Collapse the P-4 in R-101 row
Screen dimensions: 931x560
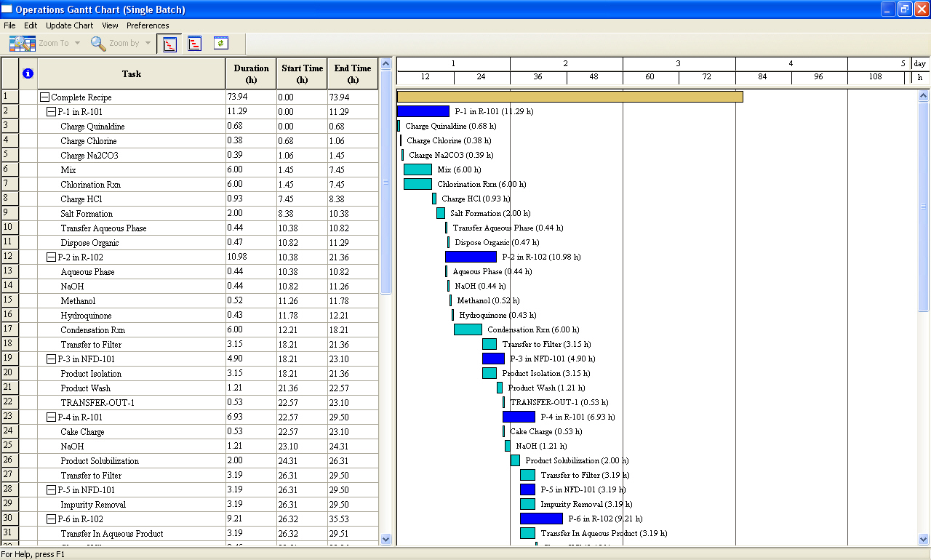click(51, 417)
